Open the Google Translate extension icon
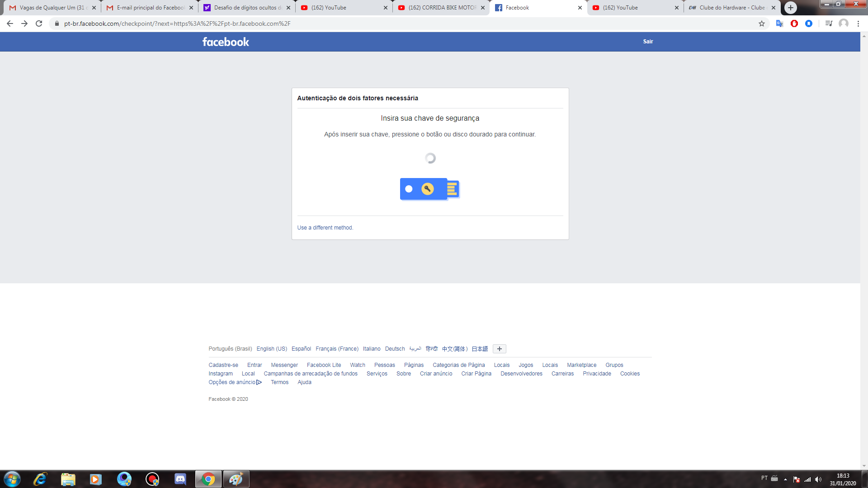This screenshot has width=868, height=488. pyautogui.click(x=779, y=23)
